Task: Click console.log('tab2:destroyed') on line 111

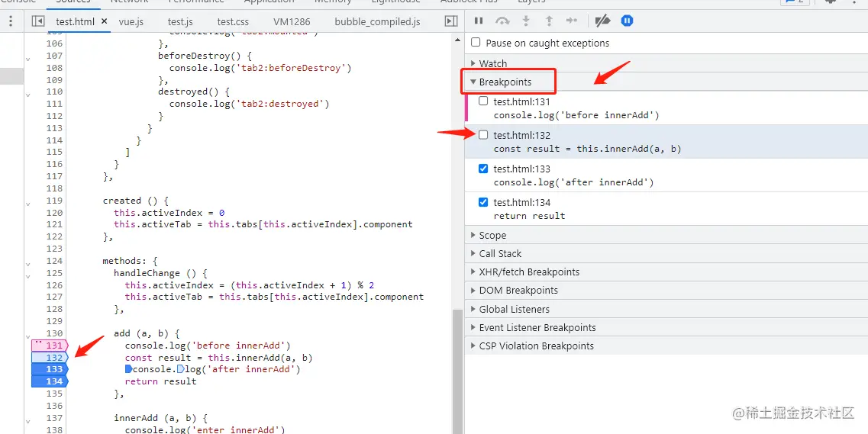Action: (249, 104)
